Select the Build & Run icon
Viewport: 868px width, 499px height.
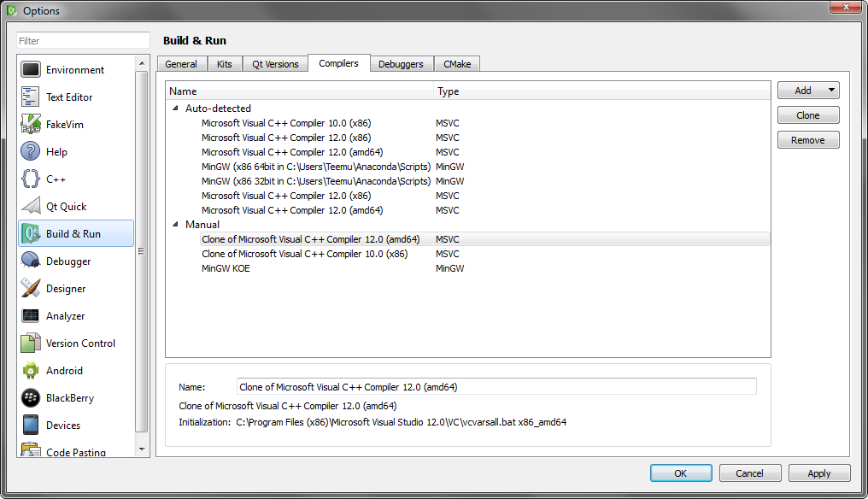click(31, 234)
